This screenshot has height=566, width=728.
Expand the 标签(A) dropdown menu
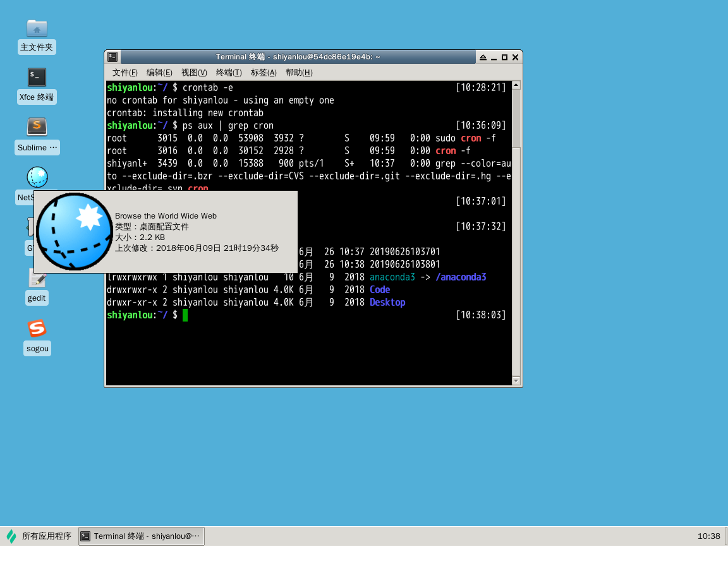(264, 72)
